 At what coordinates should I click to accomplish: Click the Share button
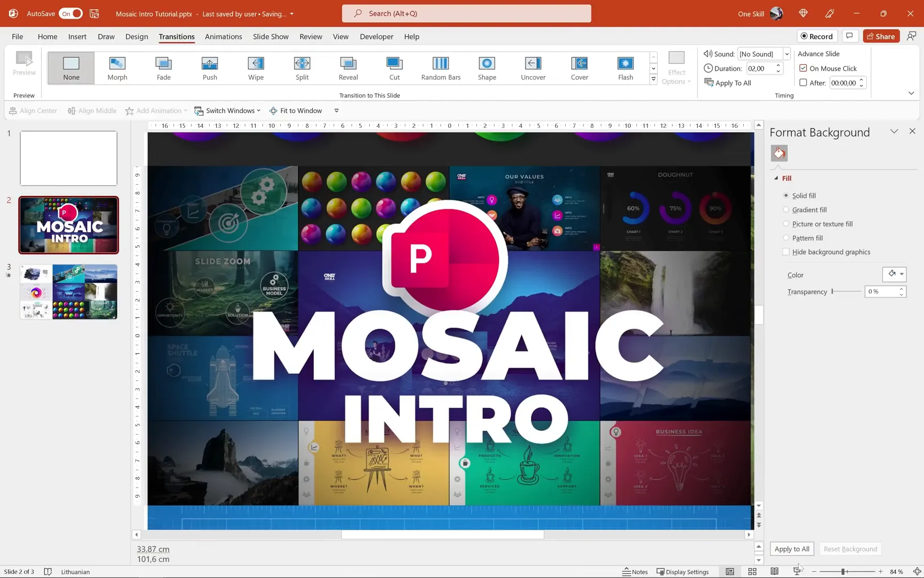pos(881,36)
